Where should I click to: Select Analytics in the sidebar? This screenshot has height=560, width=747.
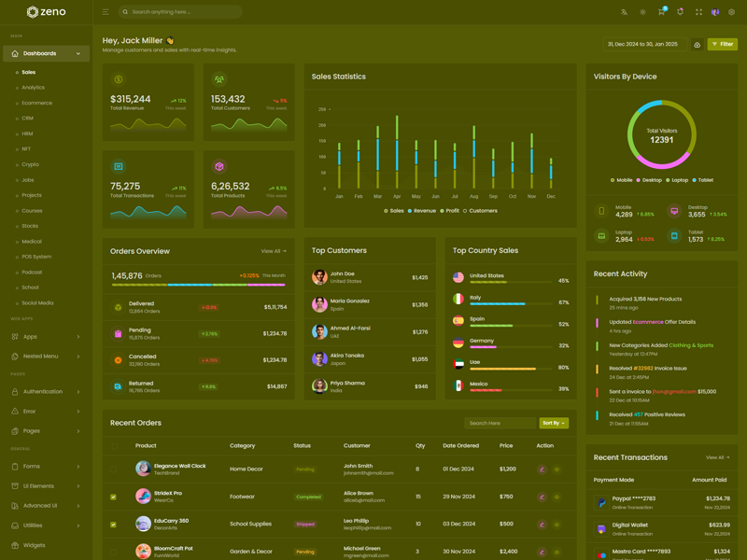click(33, 88)
